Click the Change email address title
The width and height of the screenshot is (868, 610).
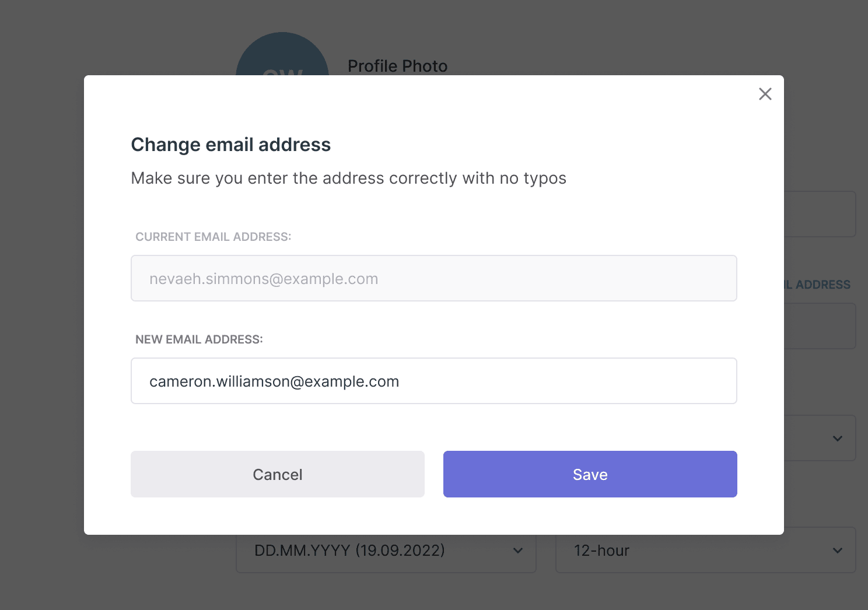231,145
